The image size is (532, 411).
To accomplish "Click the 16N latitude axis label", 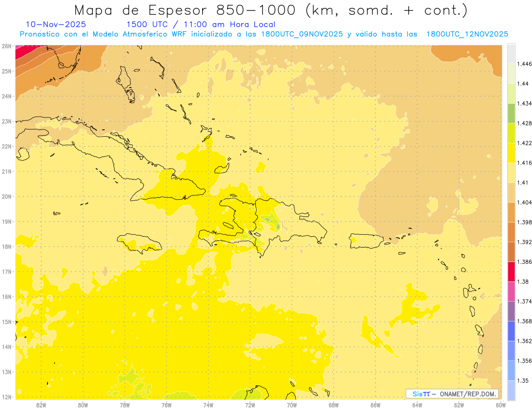I will point(6,297).
